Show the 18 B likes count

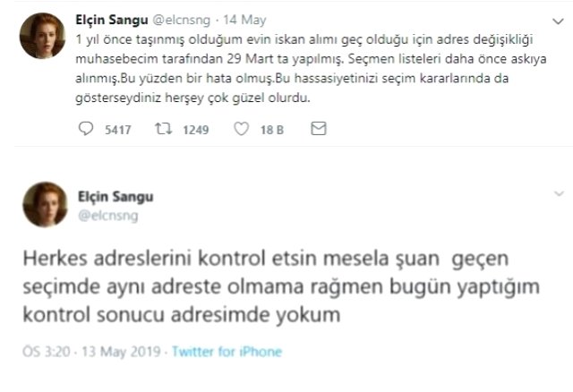coord(270,130)
